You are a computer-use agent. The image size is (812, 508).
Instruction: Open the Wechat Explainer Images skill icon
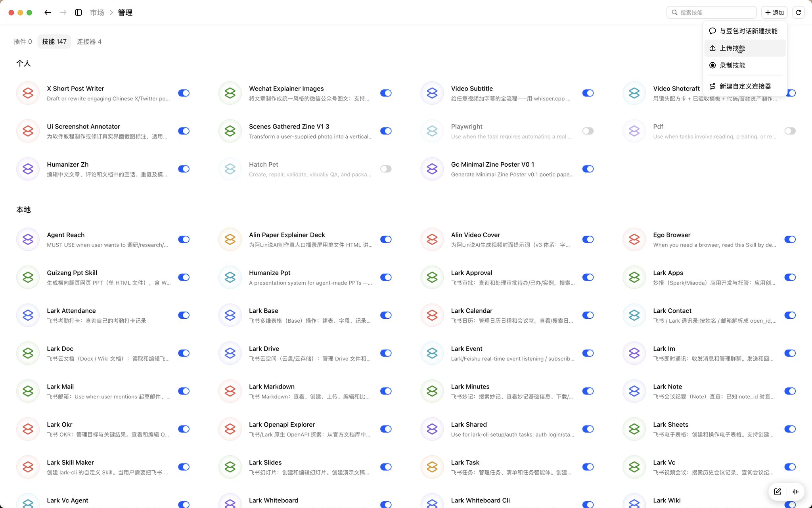pyautogui.click(x=230, y=93)
